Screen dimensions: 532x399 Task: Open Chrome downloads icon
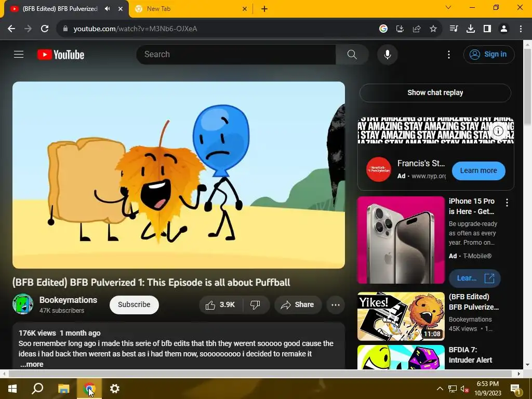(471, 29)
